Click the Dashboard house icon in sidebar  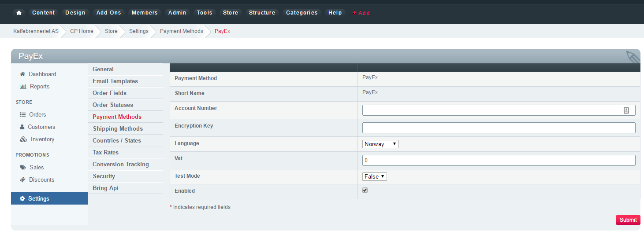pos(22,74)
